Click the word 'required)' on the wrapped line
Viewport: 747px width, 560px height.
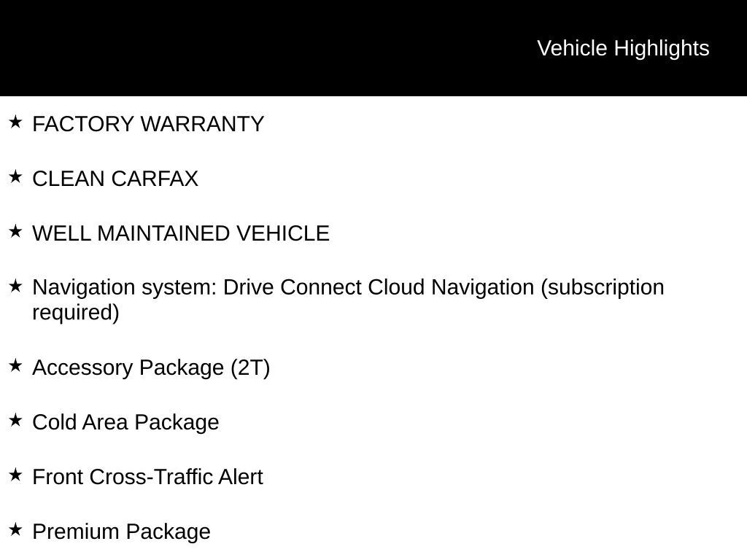point(76,313)
